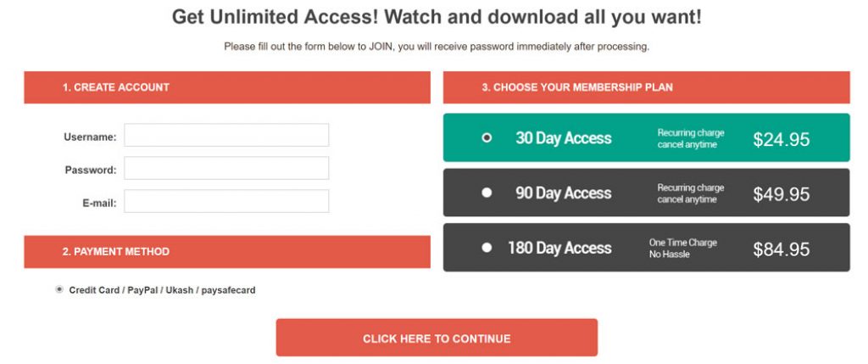Click the Username input field
This screenshot has height=364, width=868.
[226, 136]
